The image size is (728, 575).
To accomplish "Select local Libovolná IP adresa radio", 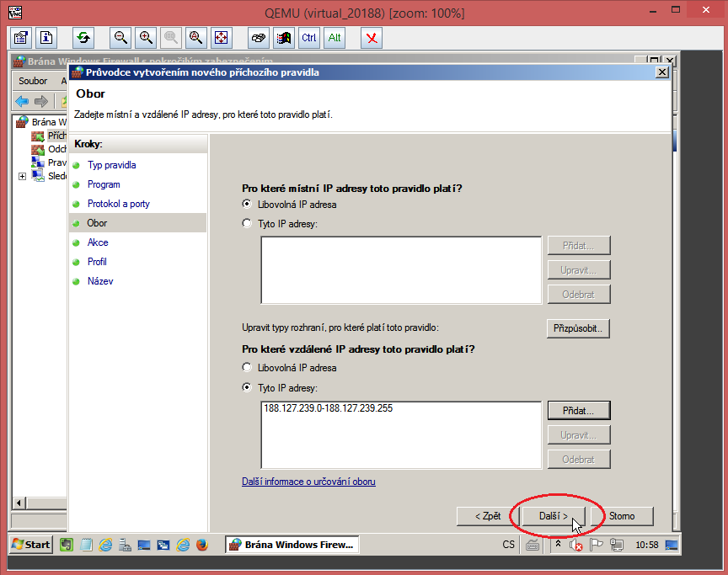I will coord(247,204).
